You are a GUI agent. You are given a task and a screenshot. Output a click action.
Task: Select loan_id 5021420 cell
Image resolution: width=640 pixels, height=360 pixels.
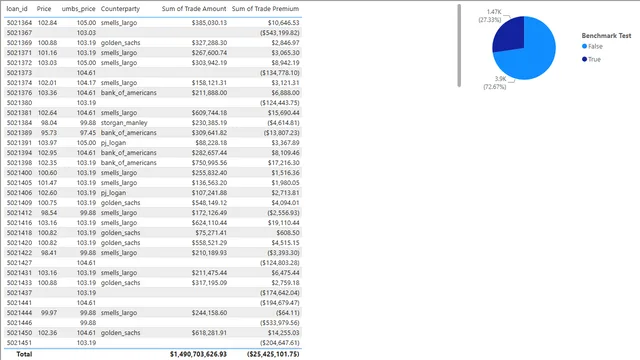click(x=19, y=243)
